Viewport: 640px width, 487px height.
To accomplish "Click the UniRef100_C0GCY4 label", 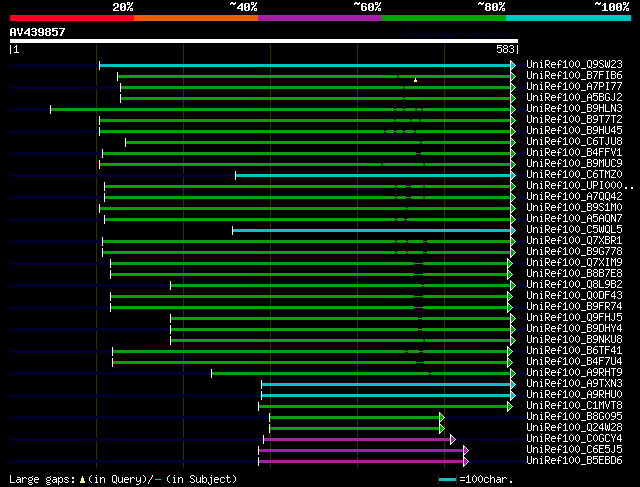I will pyautogui.click(x=574, y=439).
